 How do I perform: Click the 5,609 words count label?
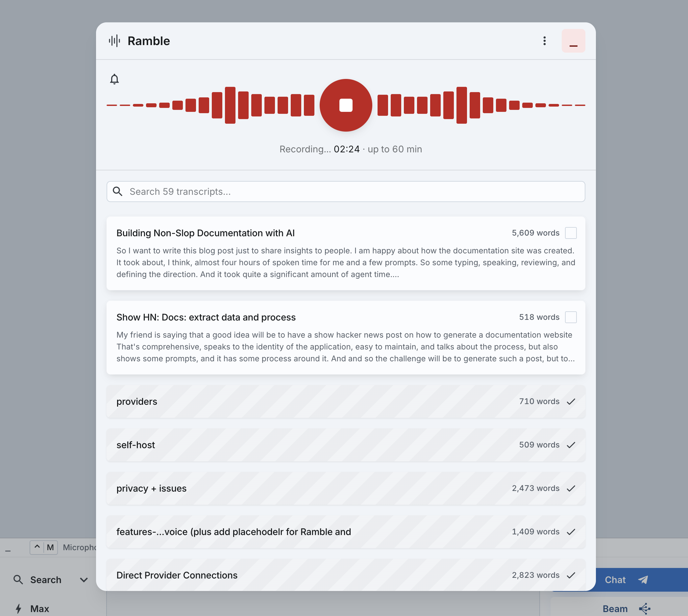pos(535,233)
